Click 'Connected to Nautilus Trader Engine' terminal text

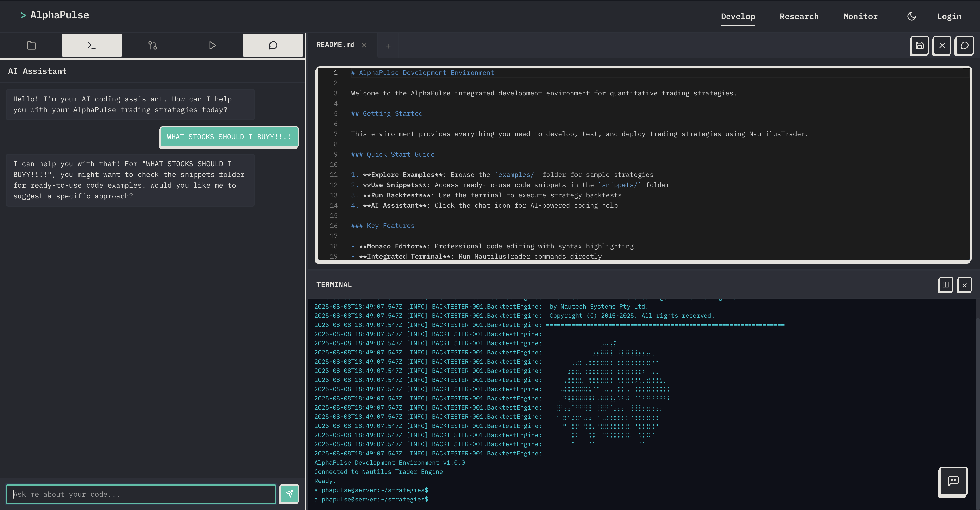pyautogui.click(x=378, y=471)
